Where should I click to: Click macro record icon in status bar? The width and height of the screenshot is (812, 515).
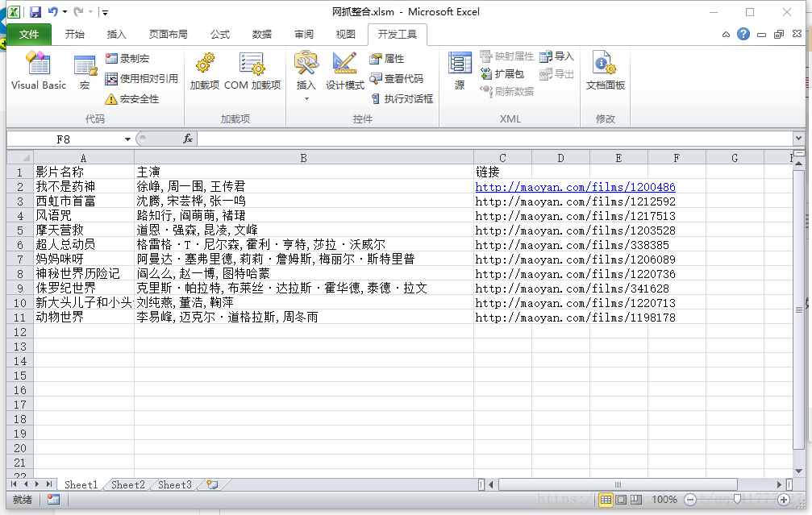pyautogui.click(x=53, y=500)
